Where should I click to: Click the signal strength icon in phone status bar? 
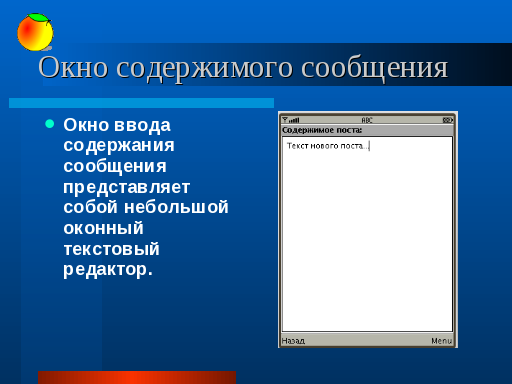point(291,120)
